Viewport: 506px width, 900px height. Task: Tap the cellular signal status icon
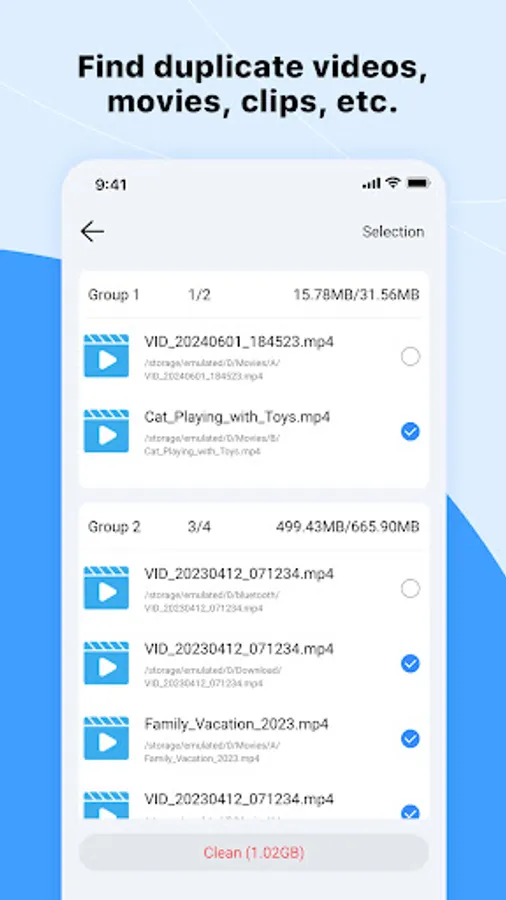(371, 184)
